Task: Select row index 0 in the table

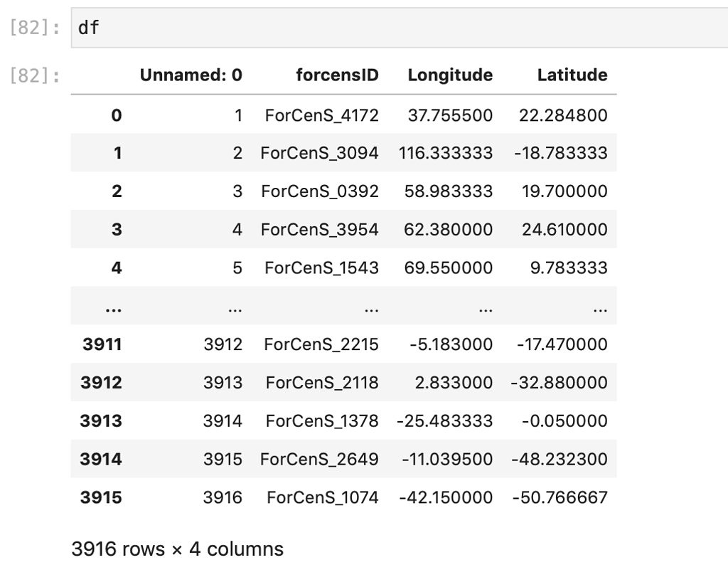Action: pos(116,115)
